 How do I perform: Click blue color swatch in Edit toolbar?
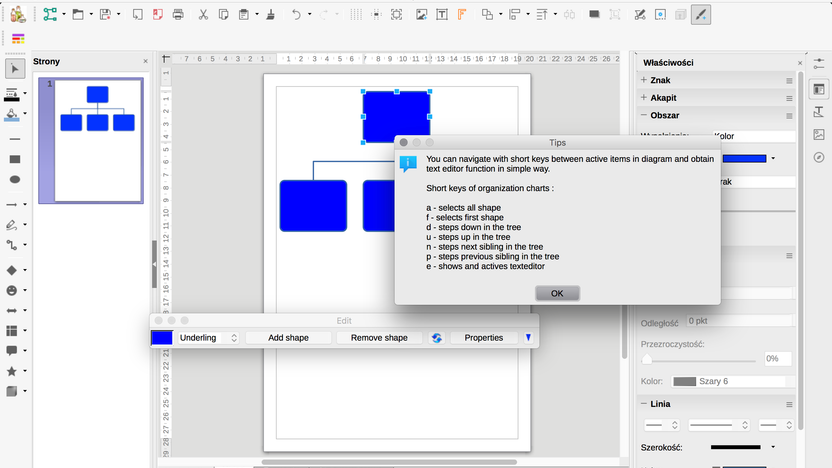click(x=162, y=337)
